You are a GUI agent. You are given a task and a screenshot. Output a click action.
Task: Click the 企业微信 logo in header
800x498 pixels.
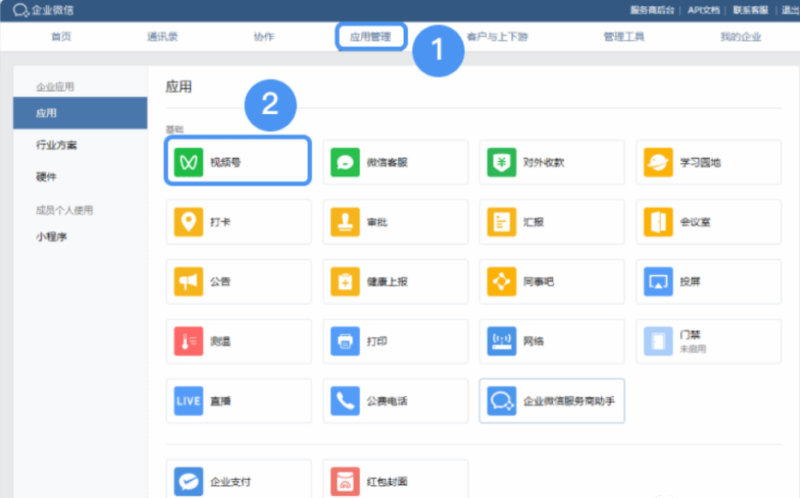(x=43, y=10)
